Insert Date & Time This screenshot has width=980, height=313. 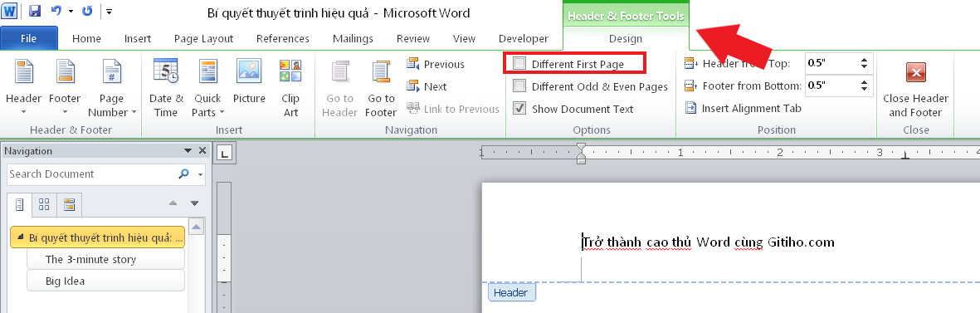[166, 88]
